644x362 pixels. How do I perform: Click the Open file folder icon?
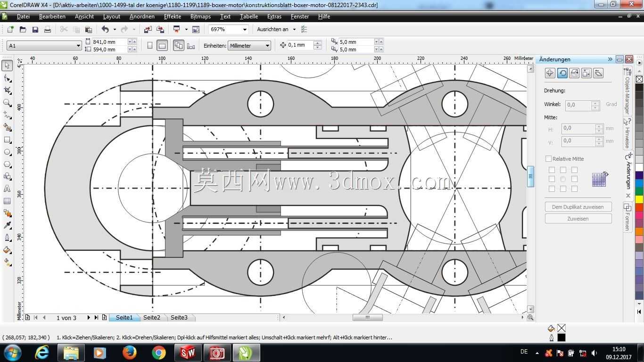click(23, 29)
